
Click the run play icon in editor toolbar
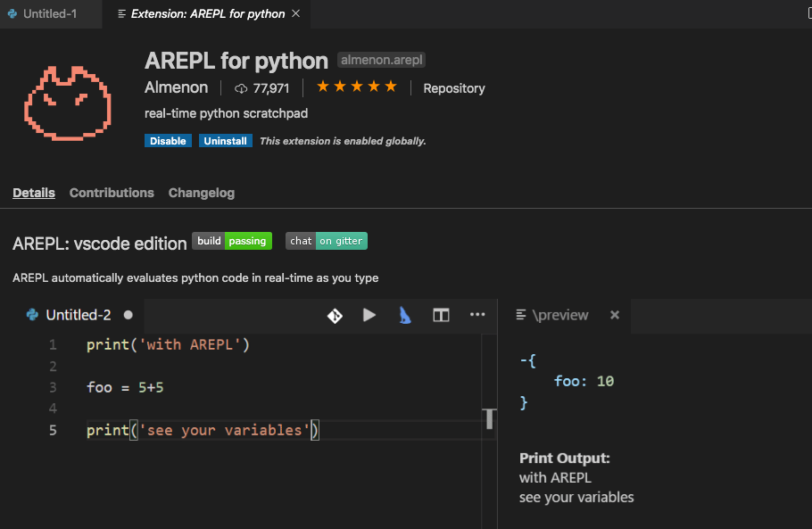click(x=369, y=315)
